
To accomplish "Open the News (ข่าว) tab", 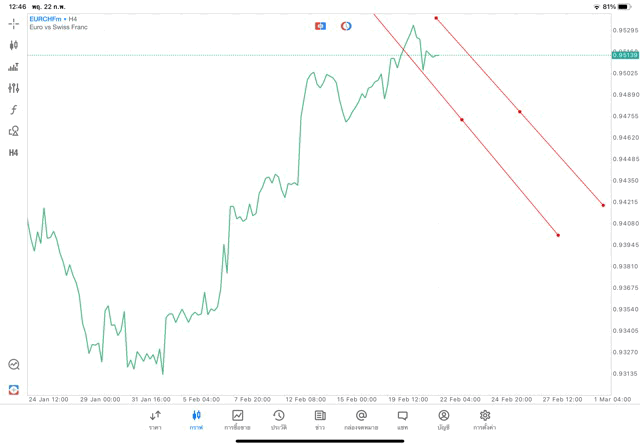I will tap(320, 420).
